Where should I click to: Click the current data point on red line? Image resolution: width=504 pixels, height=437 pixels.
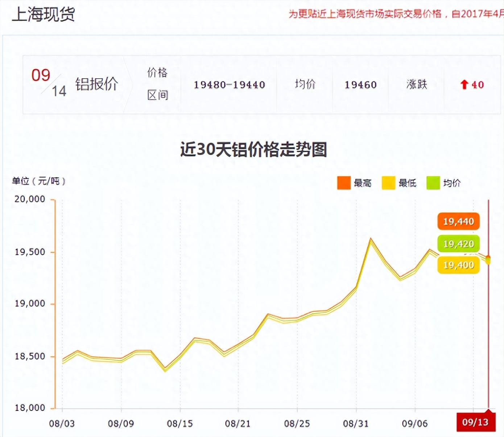pyautogui.click(x=488, y=260)
